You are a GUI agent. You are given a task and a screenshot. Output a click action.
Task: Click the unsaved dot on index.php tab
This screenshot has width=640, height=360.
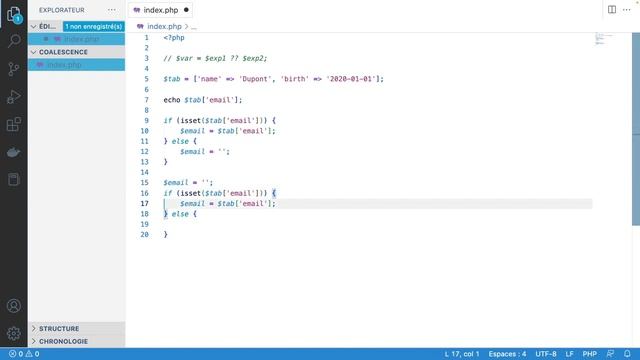pos(186,10)
